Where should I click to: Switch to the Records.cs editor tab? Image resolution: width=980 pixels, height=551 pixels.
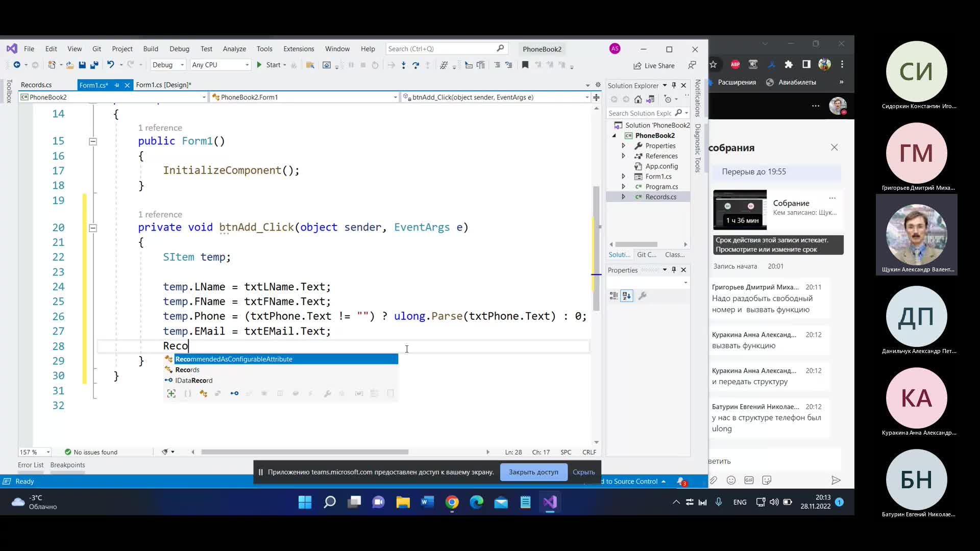[36, 85]
